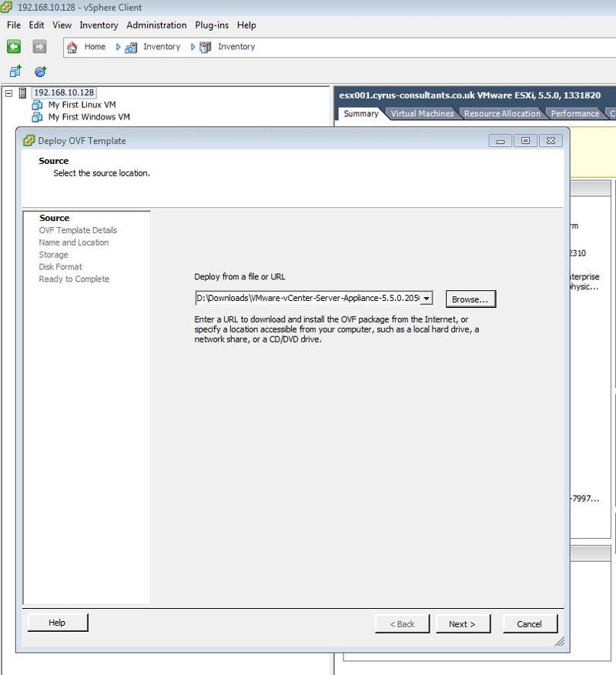Click the Home breadcrumb link
The width and height of the screenshot is (616, 675).
pyautogui.click(x=95, y=46)
